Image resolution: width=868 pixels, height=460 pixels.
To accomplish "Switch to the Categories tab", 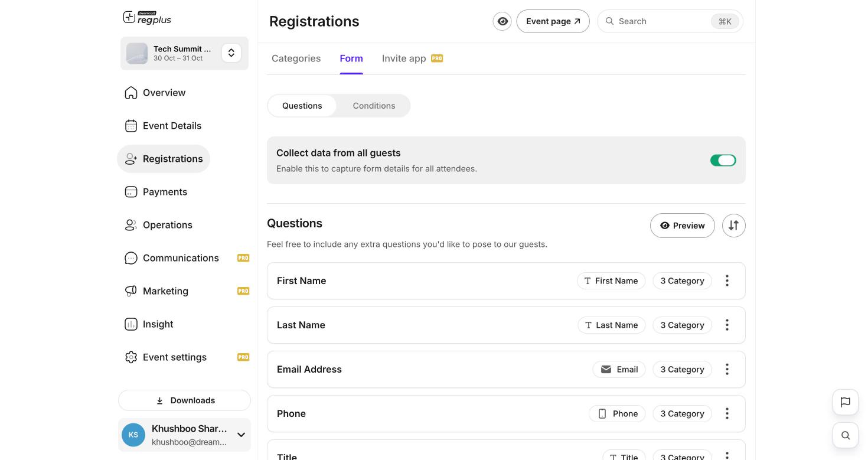I will [x=296, y=58].
